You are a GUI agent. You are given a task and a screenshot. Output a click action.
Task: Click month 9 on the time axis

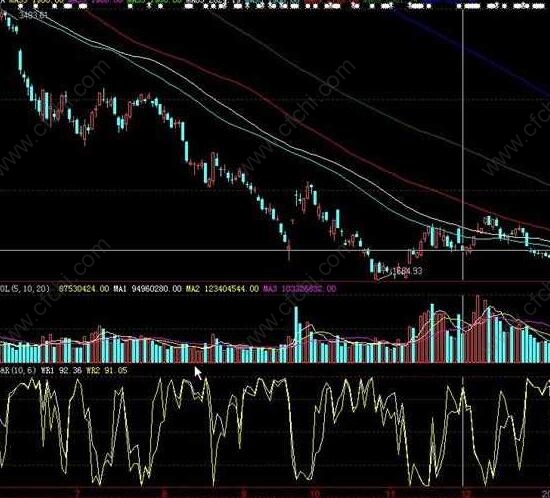(243, 493)
